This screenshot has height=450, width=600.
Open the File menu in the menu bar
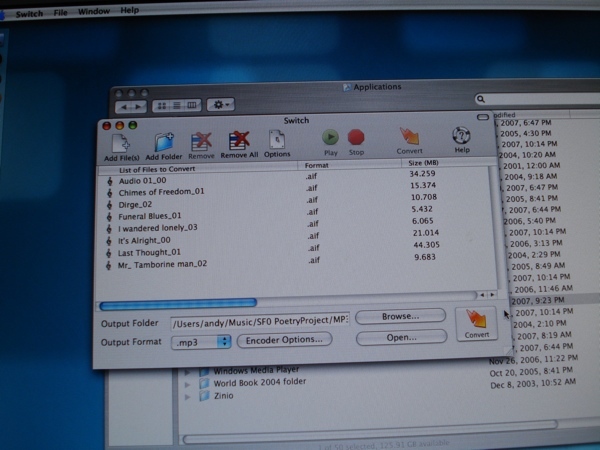coord(61,10)
